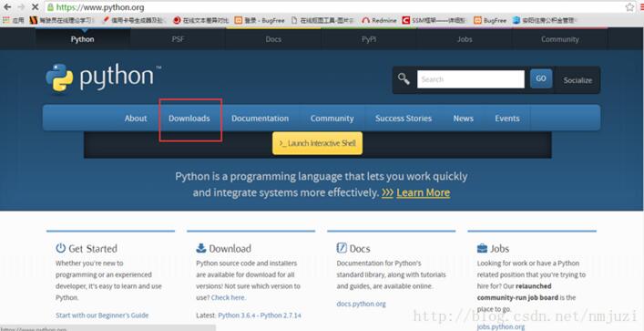Image resolution: width=644 pixels, height=331 pixels.
Task: Open the Python 2.7.14 release link
Action: 281,315
